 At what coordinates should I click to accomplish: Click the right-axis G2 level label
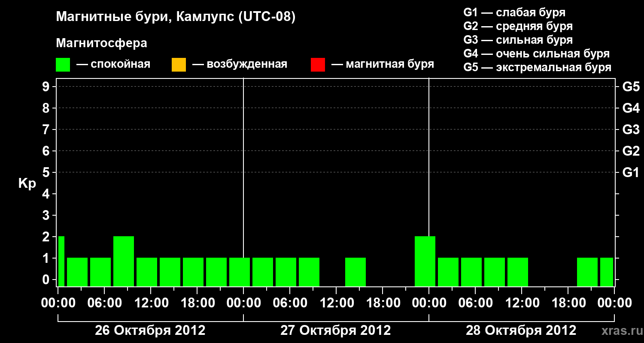pyautogui.click(x=631, y=151)
